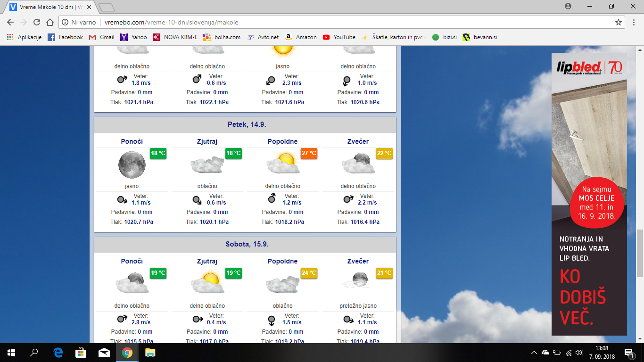Click the pressure value 1018.2 hPa
644x362 pixels.
pos(289,222)
